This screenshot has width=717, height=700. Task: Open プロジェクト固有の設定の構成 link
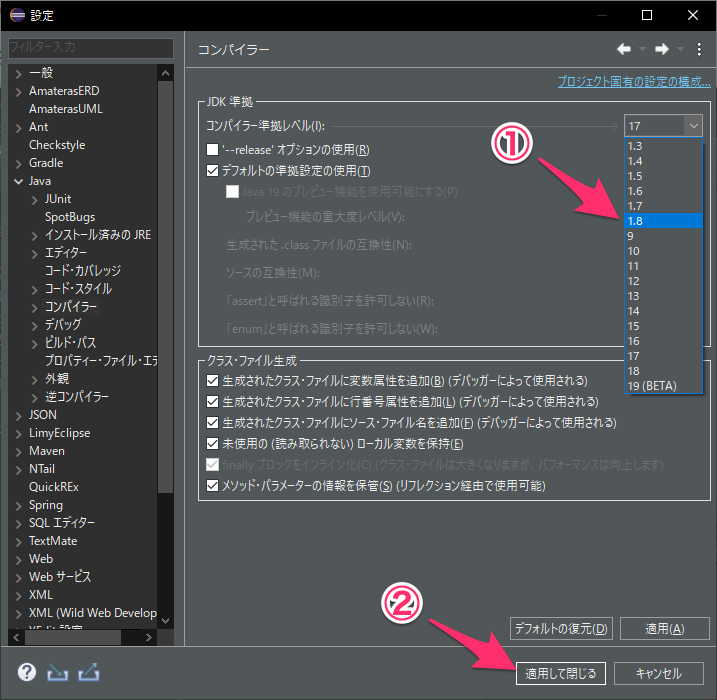[634, 82]
